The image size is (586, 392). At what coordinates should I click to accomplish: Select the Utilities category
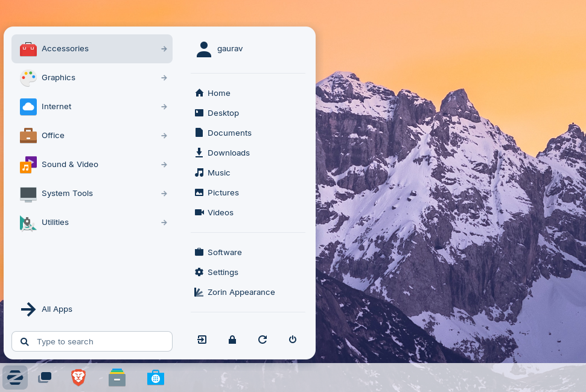click(x=56, y=223)
